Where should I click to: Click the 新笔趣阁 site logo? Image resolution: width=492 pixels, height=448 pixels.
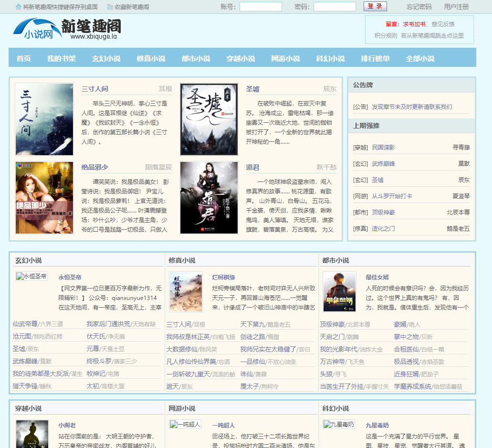67,29
